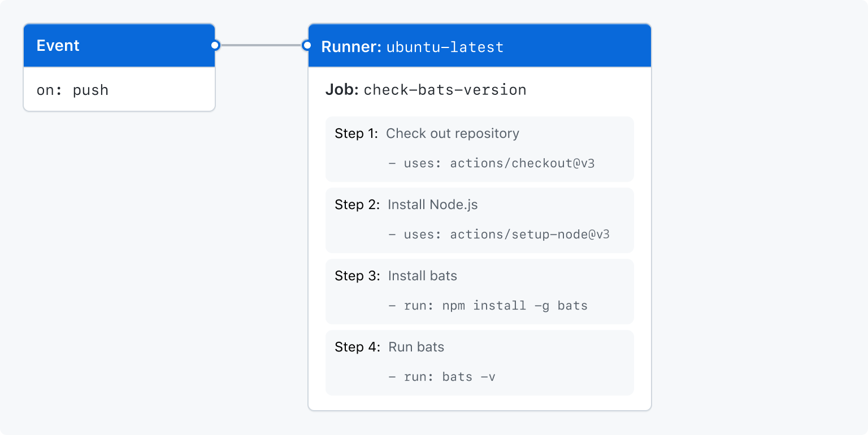Click the gray connector line between cards
The width and height of the screenshot is (868, 435).
260,45
